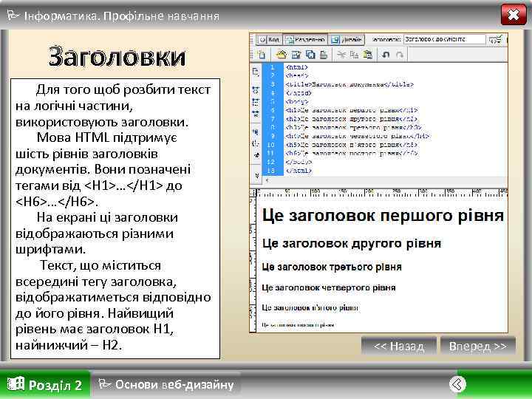Click the document title field Заголовок документа

coord(444,39)
